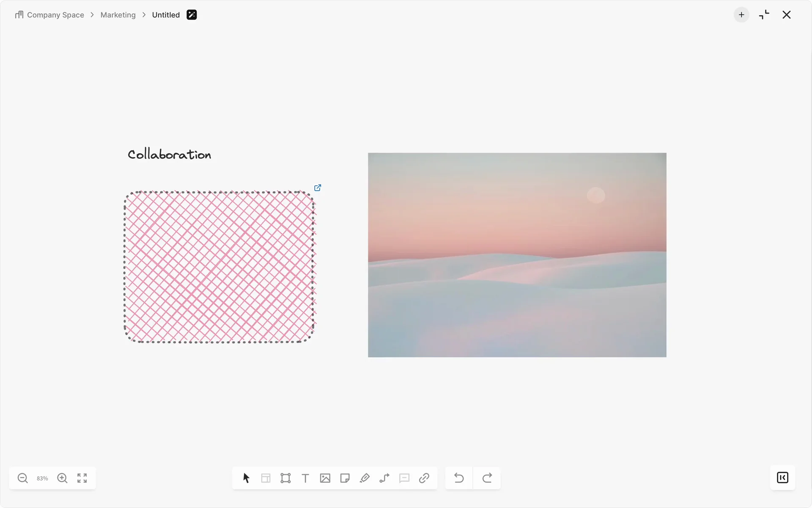Toggle the edgeless mode icon beside Untitled
812x508 pixels.
click(x=192, y=15)
